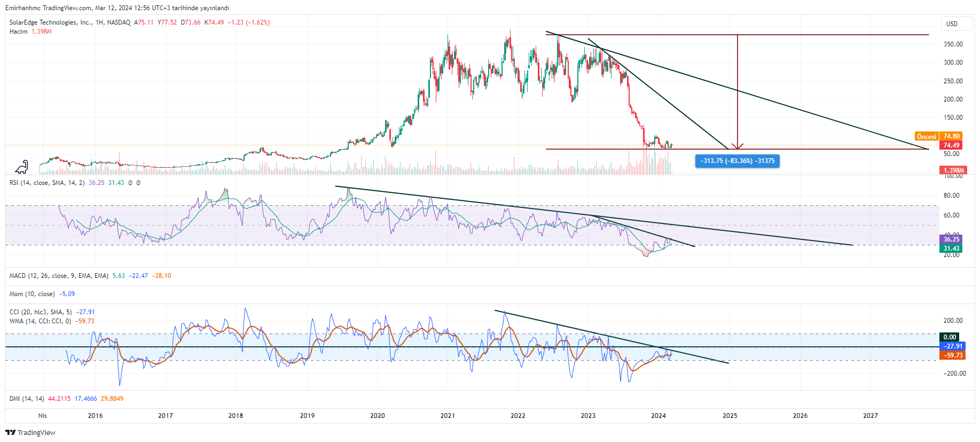Click the 1.398M volume tag on price axis

(x=953, y=170)
